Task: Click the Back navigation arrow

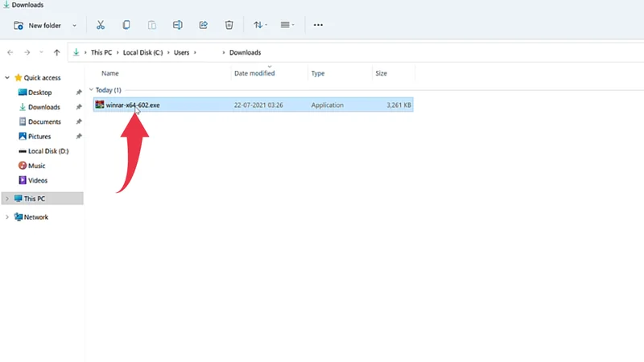Action: pos(10,52)
